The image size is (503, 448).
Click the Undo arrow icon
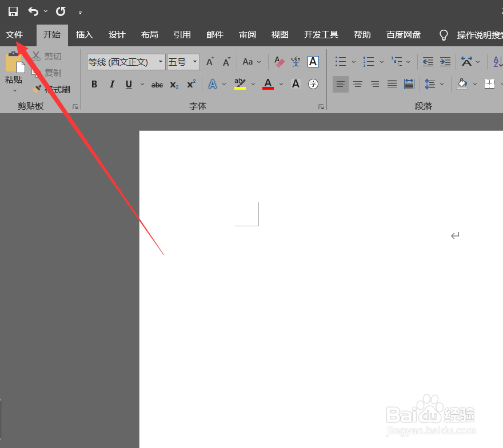tap(33, 11)
